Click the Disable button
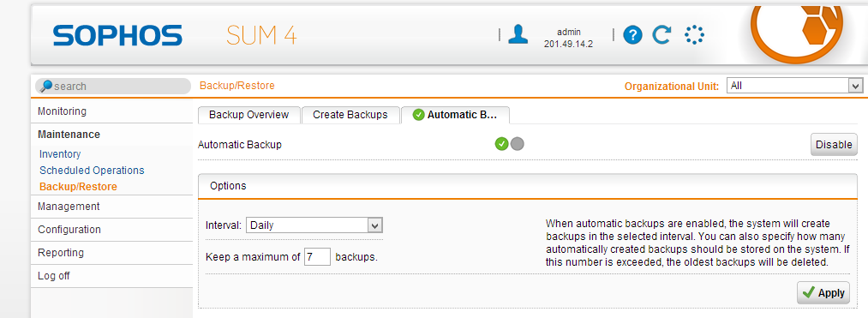The width and height of the screenshot is (868, 318). click(834, 145)
